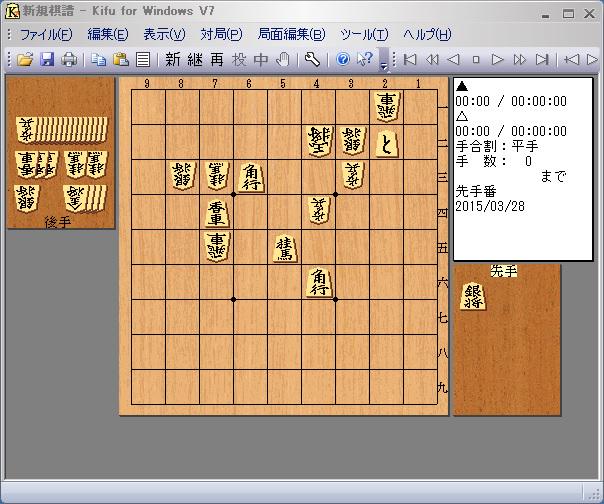Viewport: 604px width, 504px height.
Task: Click the hand icon in toolbar
Action: (x=283, y=59)
